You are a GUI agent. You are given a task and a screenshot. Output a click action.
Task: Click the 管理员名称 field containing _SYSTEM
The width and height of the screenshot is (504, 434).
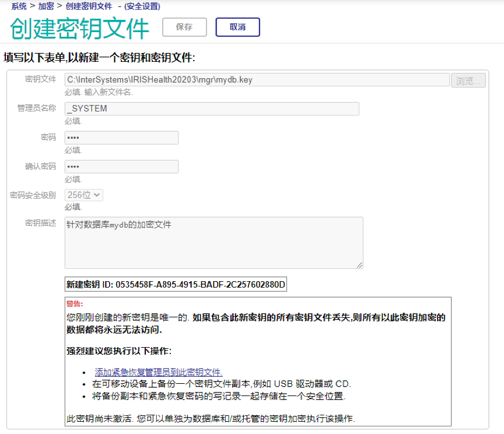pos(212,108)
